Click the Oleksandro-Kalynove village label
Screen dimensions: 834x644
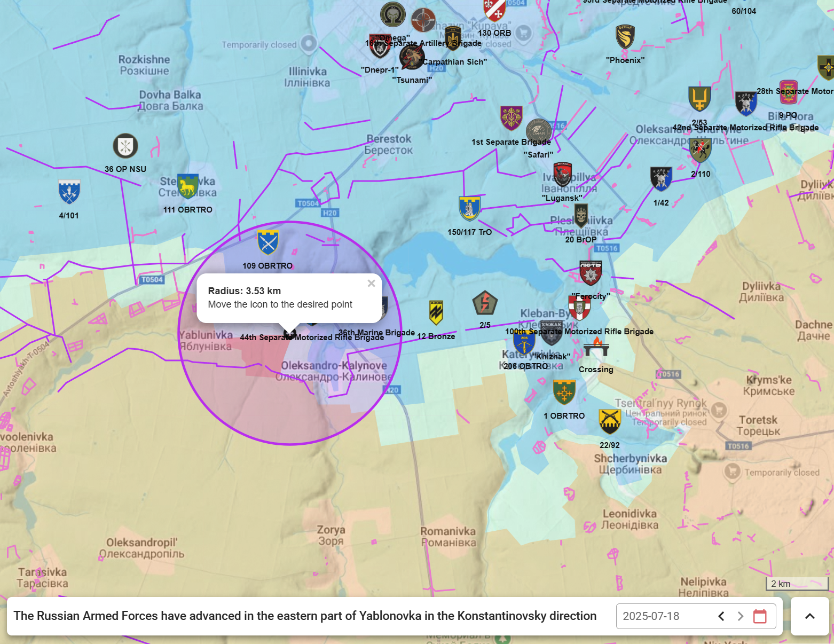(x=334, y=371)
